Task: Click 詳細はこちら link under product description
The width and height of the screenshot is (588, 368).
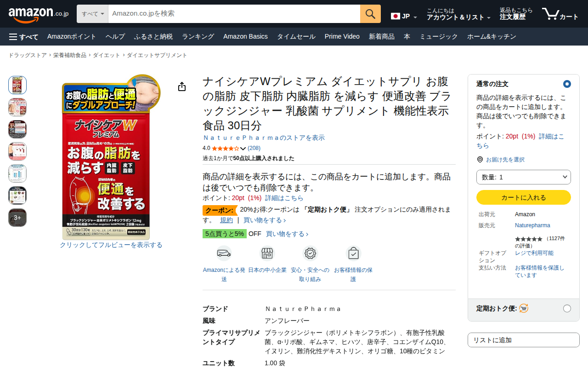Action: click(284, 198)
